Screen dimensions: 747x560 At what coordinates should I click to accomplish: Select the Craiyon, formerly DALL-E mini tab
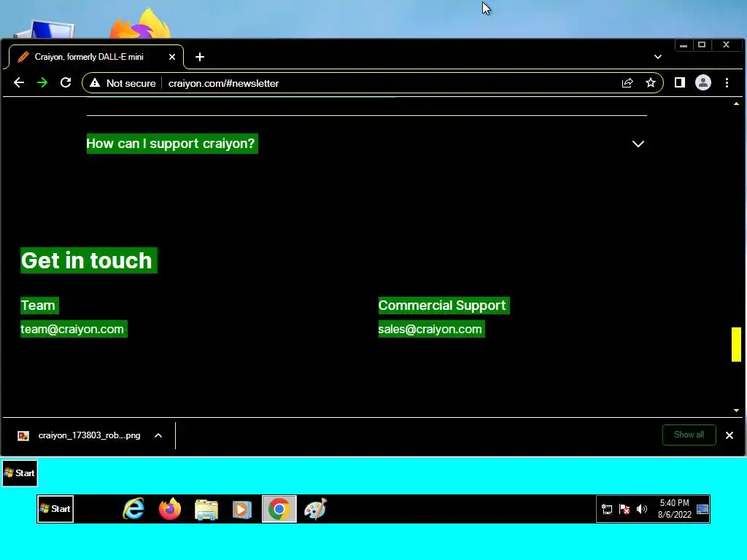(x=96, y=57)
